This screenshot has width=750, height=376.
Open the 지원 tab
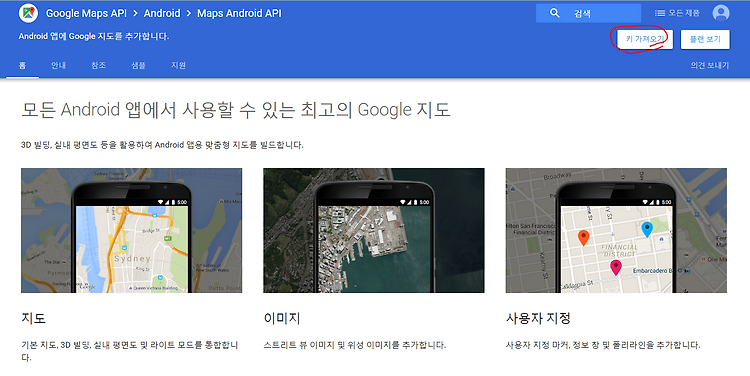(178, 66)
